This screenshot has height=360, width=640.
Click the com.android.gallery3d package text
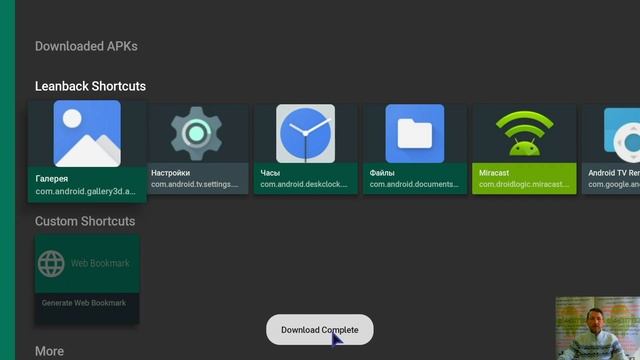tap(85, 191)
